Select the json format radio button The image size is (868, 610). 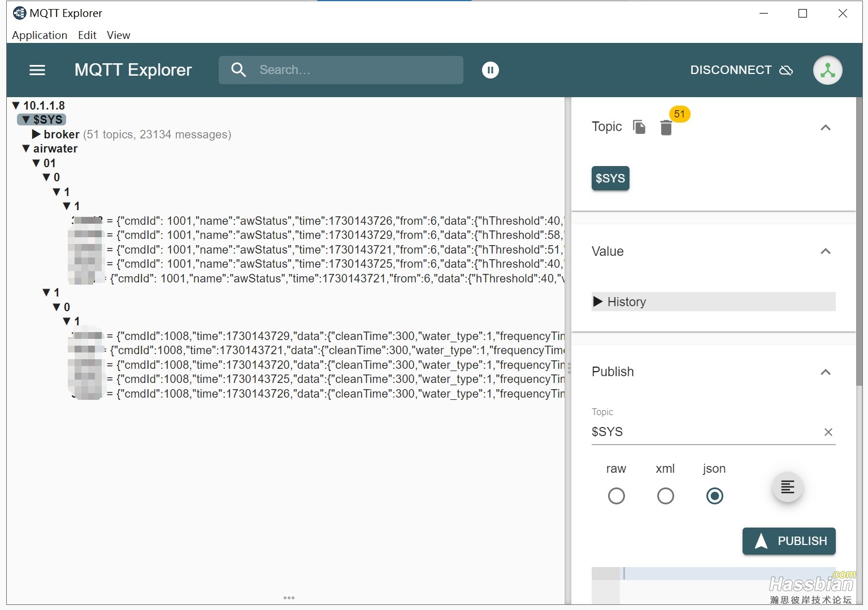715,496
